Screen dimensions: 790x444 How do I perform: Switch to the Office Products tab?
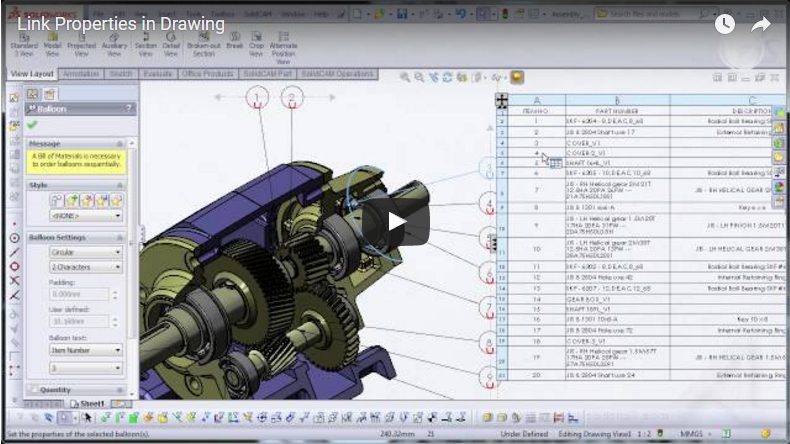(207, 74)
